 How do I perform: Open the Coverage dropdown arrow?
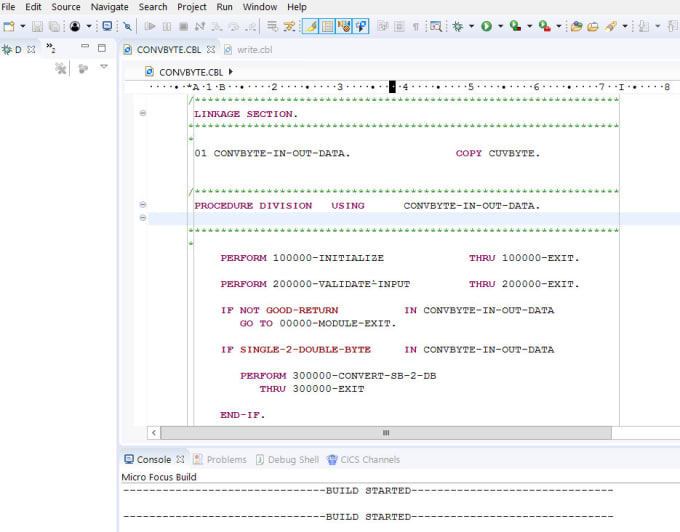[530, 26]
